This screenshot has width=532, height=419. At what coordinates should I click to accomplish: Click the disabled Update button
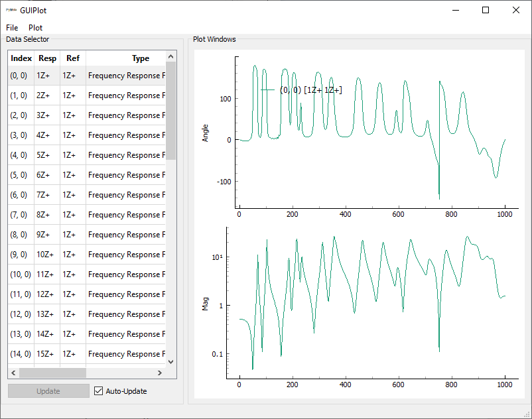(x=48, y=391)
